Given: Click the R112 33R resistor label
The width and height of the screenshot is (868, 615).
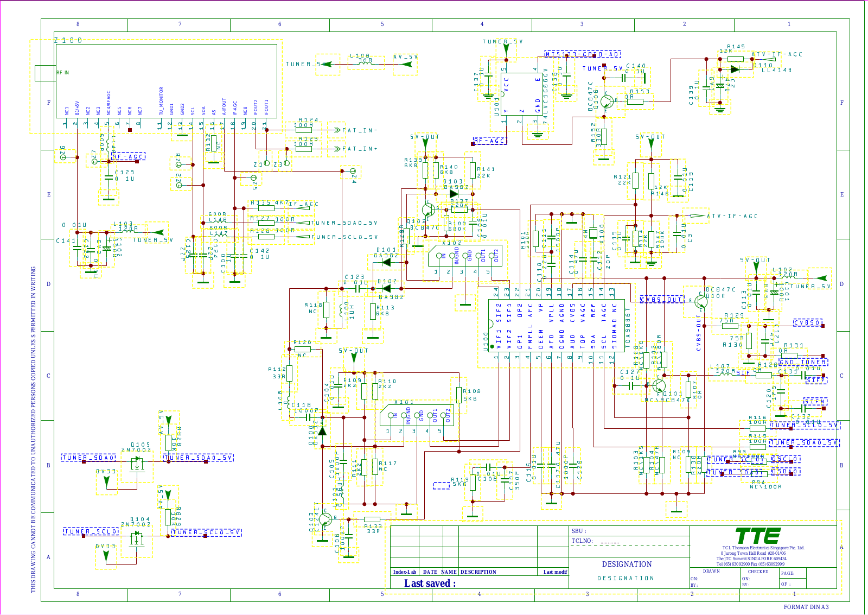Looking at the screenshot, I should 277,373.
